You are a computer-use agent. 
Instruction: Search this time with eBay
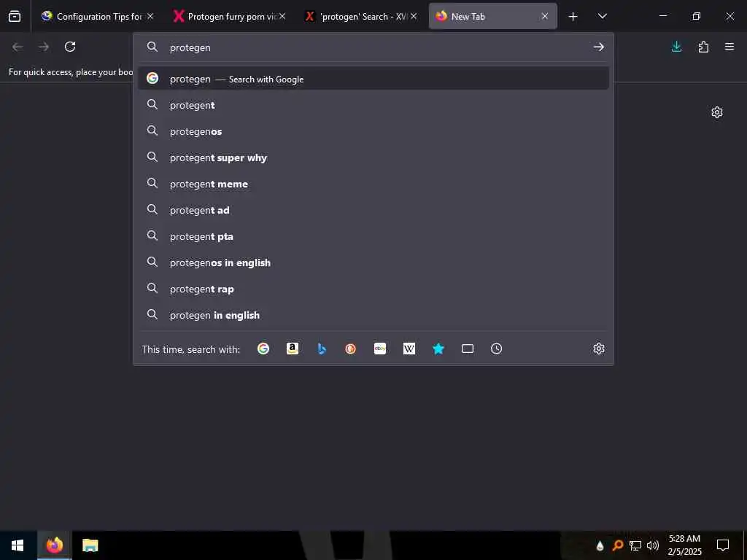pos(380,349)
